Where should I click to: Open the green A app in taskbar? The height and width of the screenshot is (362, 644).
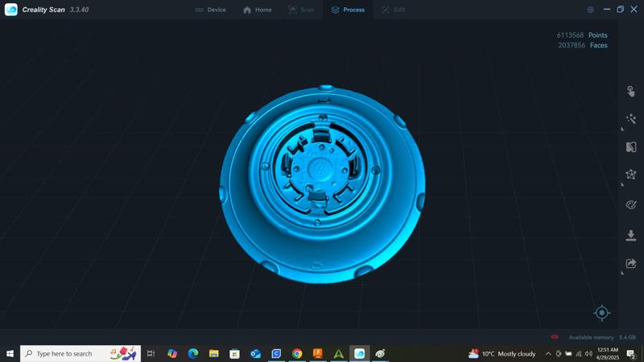[338, 353]
